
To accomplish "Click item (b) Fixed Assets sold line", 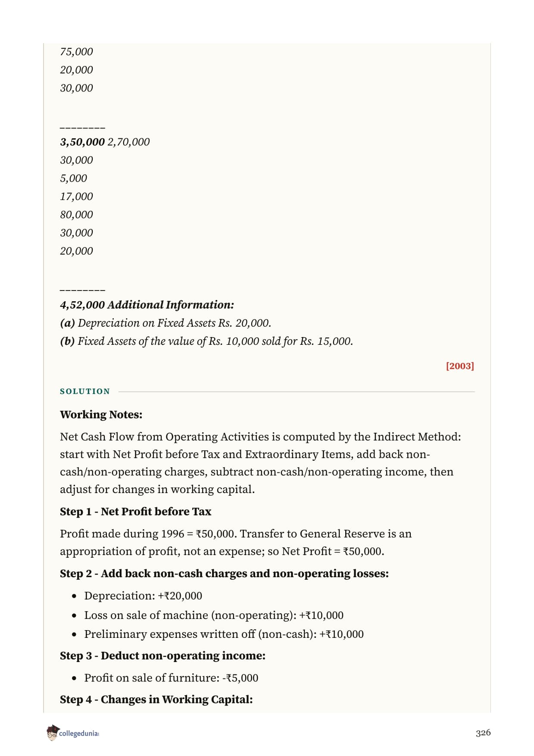I will click(206, 341).
